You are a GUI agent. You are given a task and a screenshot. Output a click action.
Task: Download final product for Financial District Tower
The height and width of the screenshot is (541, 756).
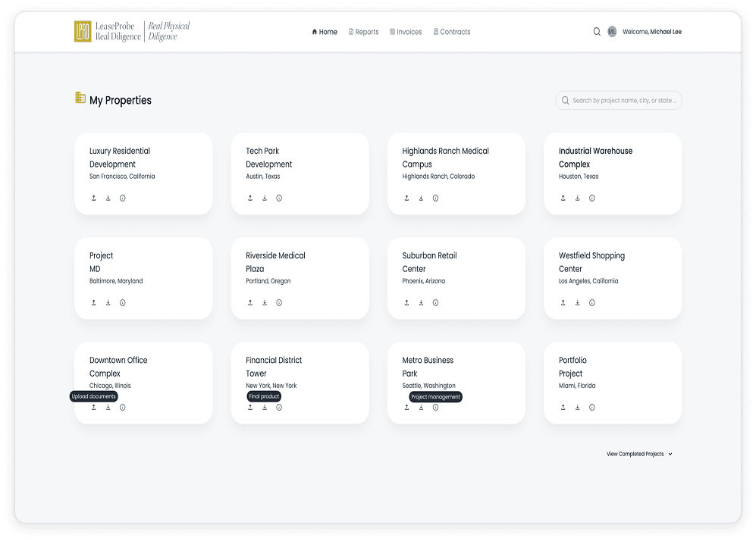click(x=265, y=407)
